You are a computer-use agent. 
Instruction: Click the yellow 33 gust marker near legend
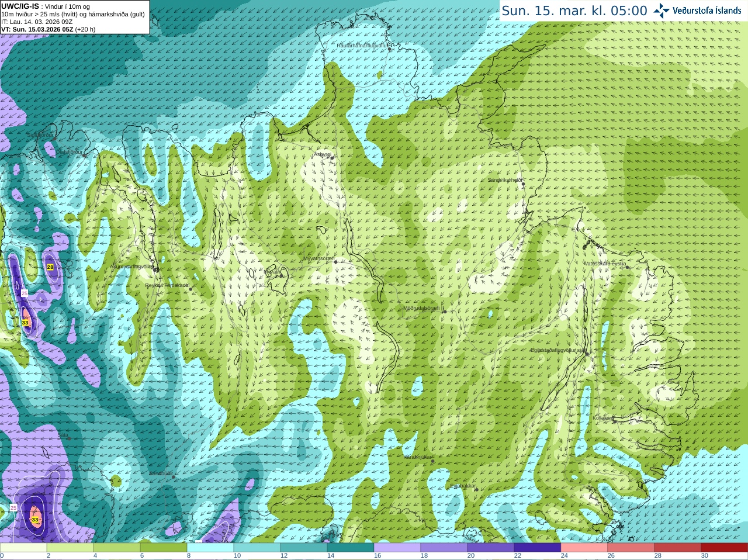click(x=35, y=520)
